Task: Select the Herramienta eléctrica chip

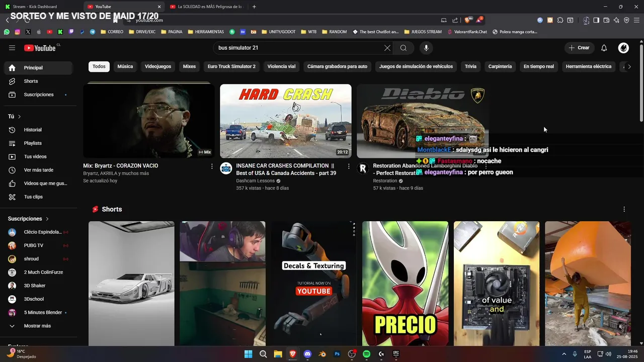Action: [589, 66]
